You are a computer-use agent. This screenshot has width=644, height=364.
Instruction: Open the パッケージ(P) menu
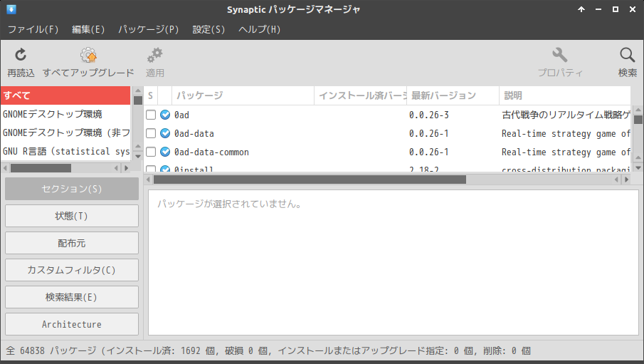tap(149, 30)
